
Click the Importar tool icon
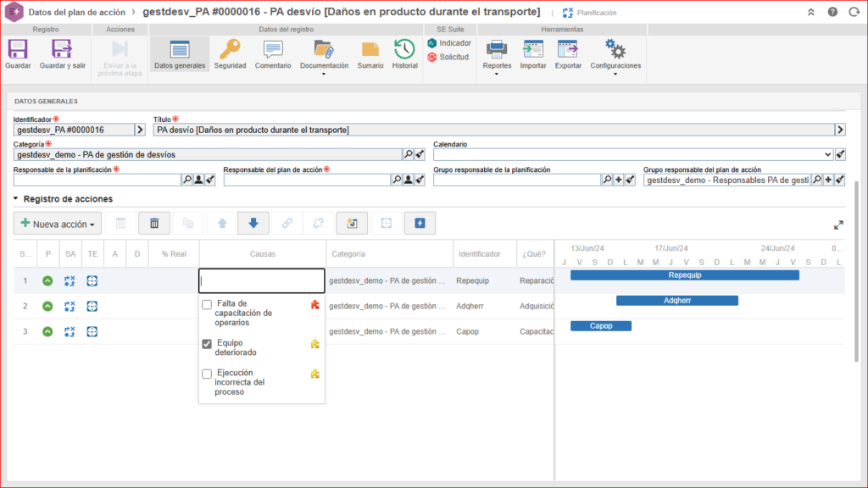533,50
